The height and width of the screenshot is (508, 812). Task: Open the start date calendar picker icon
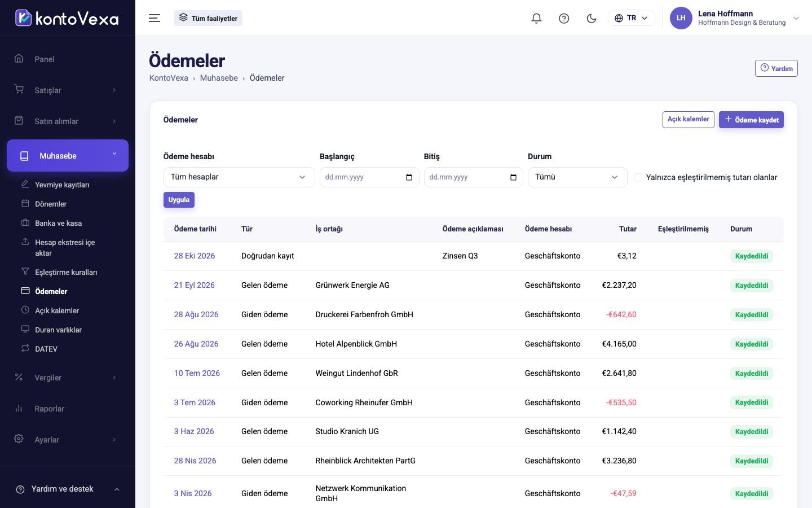(409, 177)
